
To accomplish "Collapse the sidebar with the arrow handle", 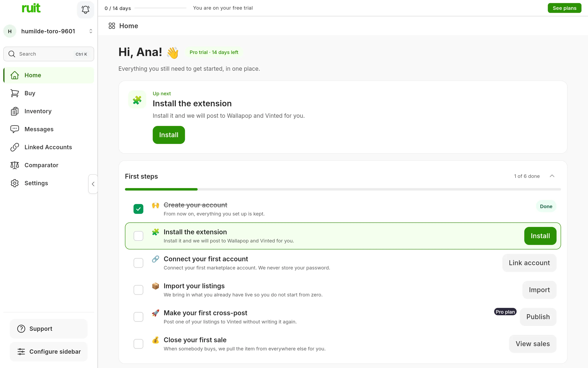I will click(x=93, y=184).
